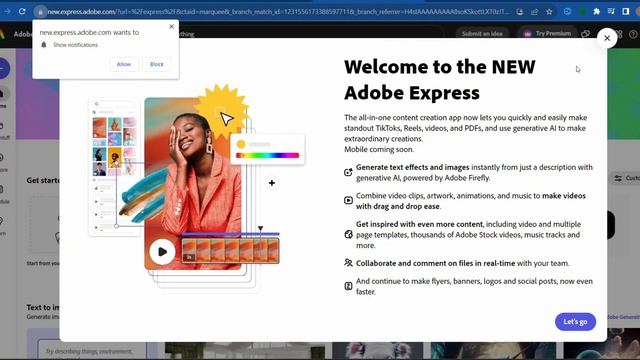The width and height of the screenshot is (640, 360).
Task: Click the video filmstrip in the illustration
Action: click(x=230, y=251)
